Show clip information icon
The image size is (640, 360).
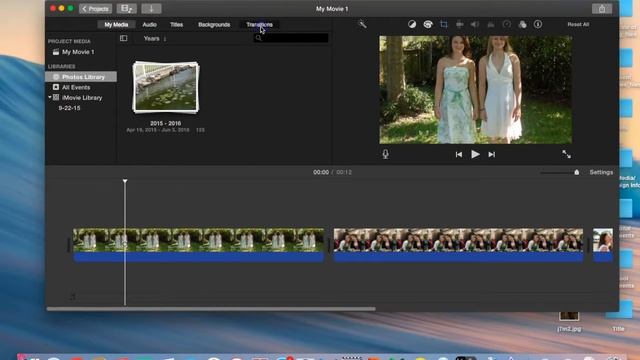point(538,24)
